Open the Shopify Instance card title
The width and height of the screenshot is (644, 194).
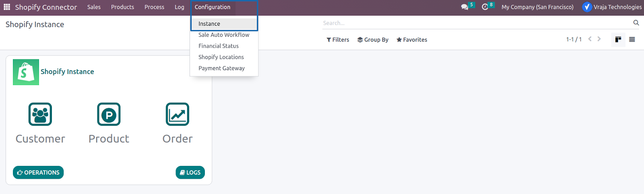click(x=67, y=71)
